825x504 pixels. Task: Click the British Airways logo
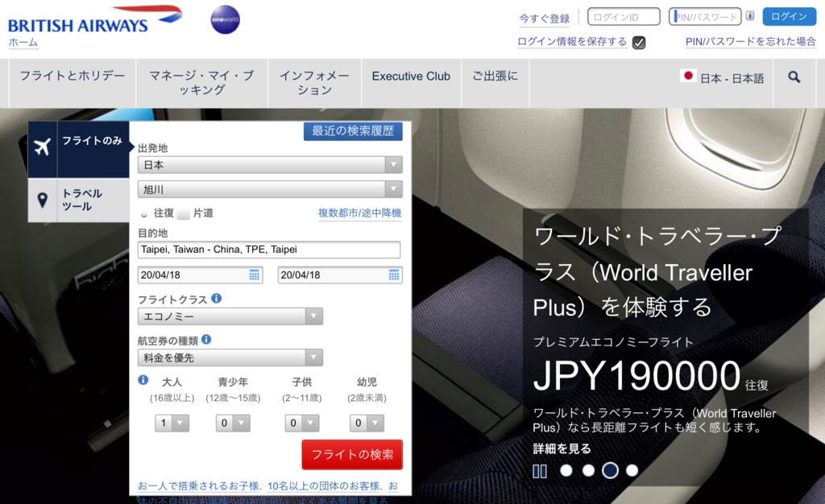95,20
